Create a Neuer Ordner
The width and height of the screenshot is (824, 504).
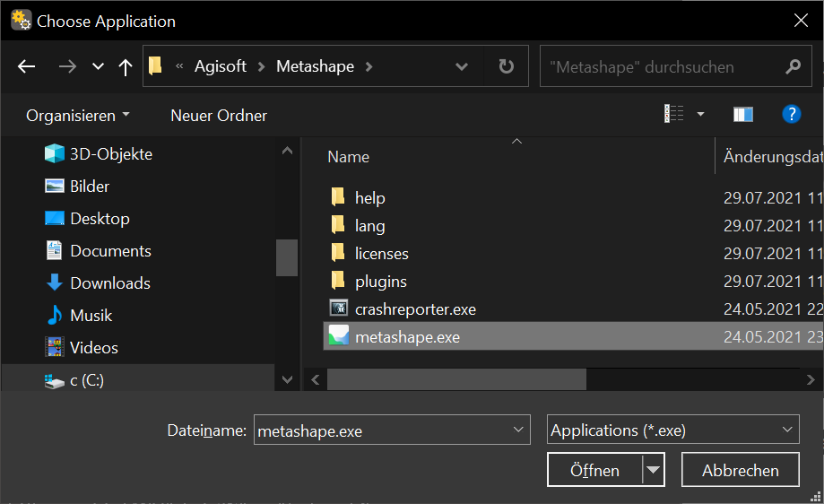point(219,115)
